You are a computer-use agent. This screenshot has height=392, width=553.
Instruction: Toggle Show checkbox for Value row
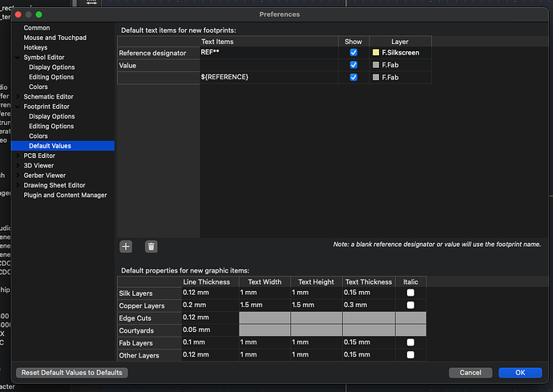tap(353, 65)
